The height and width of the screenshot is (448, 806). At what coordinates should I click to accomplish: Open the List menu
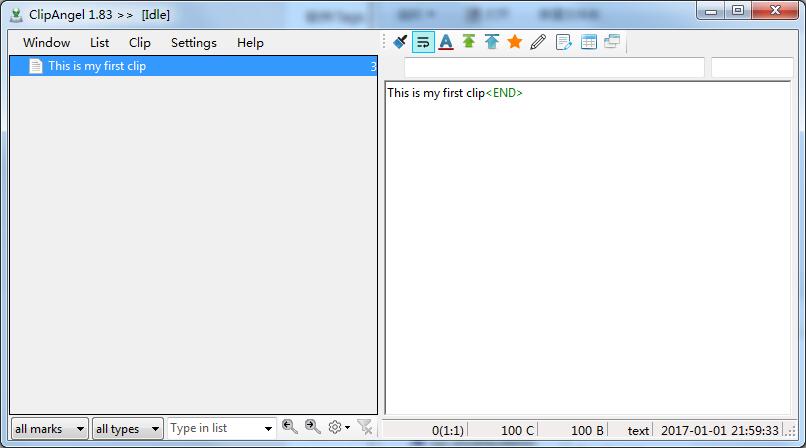tap(99, 43)
